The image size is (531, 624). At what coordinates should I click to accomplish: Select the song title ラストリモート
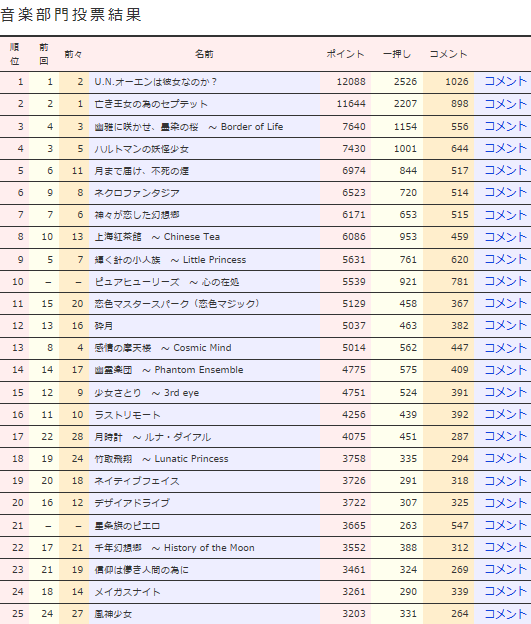point(127,415)
